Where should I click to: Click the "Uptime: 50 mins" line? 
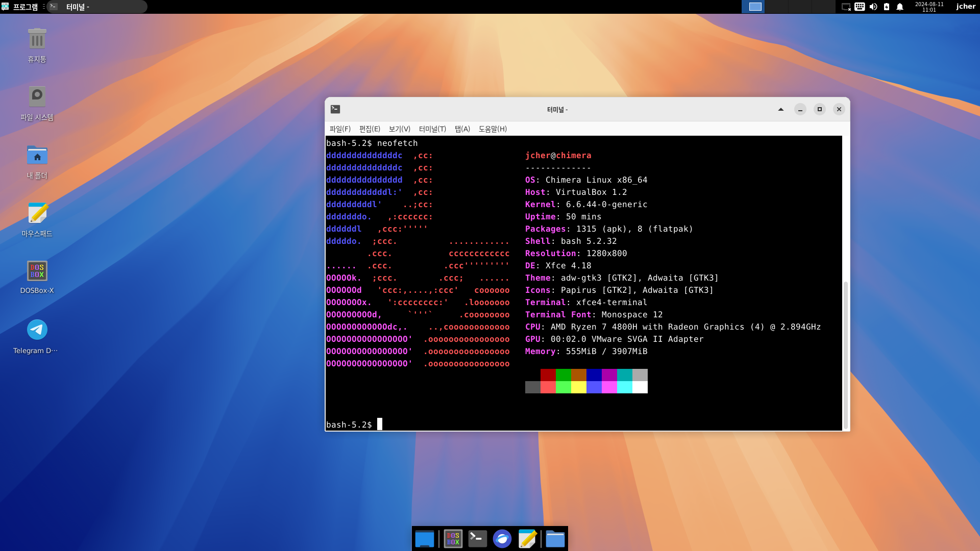pyautogui.click(x=563, y=217)
